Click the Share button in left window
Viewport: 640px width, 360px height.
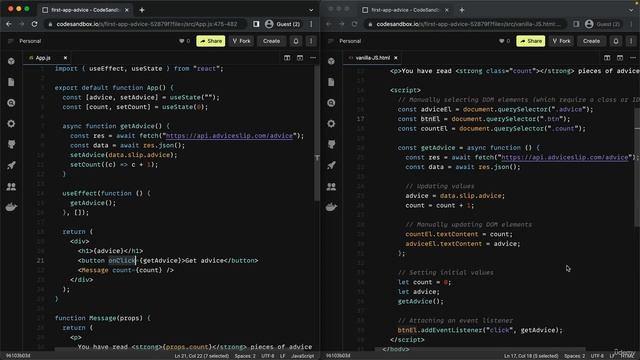(x=211, y=41)
